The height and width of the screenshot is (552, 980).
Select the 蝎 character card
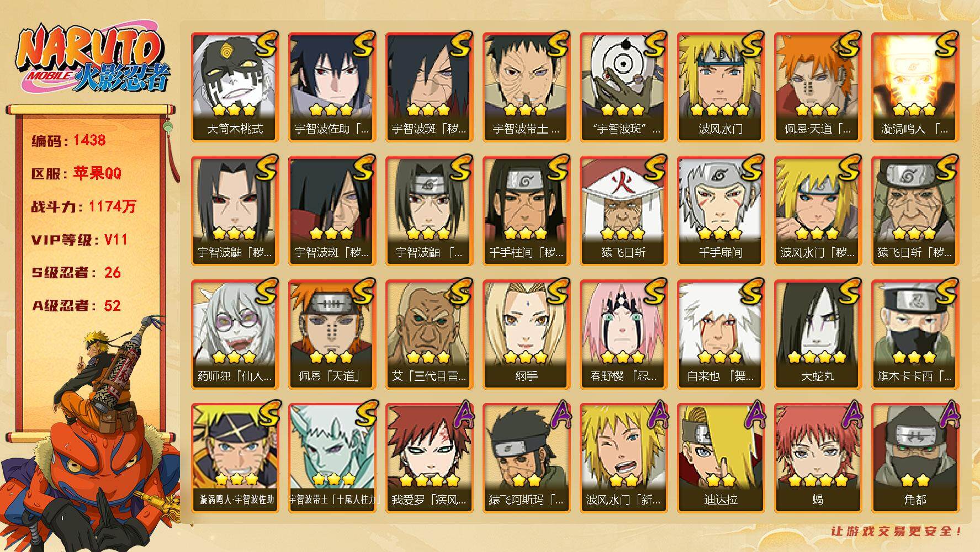click(818, 458)
